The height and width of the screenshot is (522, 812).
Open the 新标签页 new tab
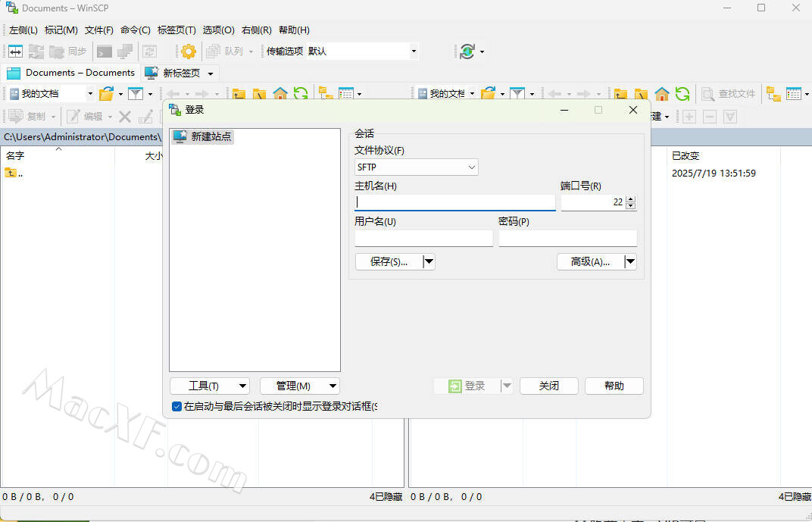tap(173, 73)
